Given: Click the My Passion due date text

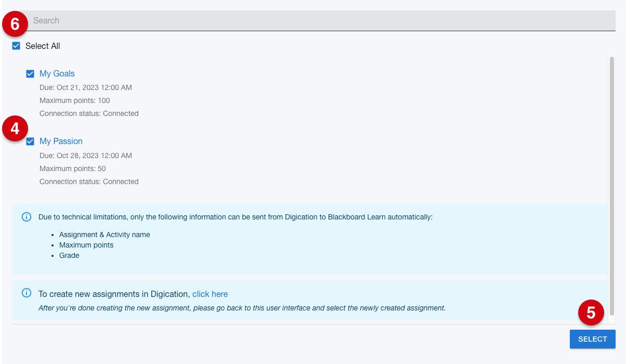Looking at the screenshot, I should [x=86, y=155].
